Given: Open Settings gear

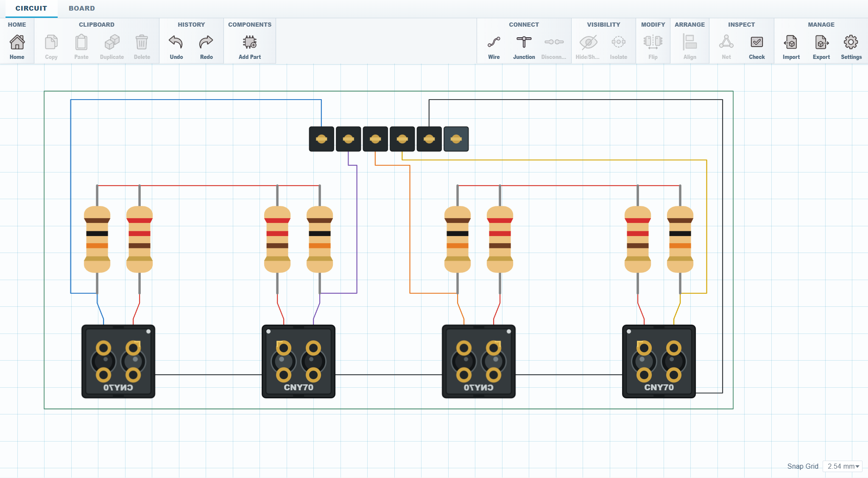Looking at the screenshot, I should click(851, 42).
